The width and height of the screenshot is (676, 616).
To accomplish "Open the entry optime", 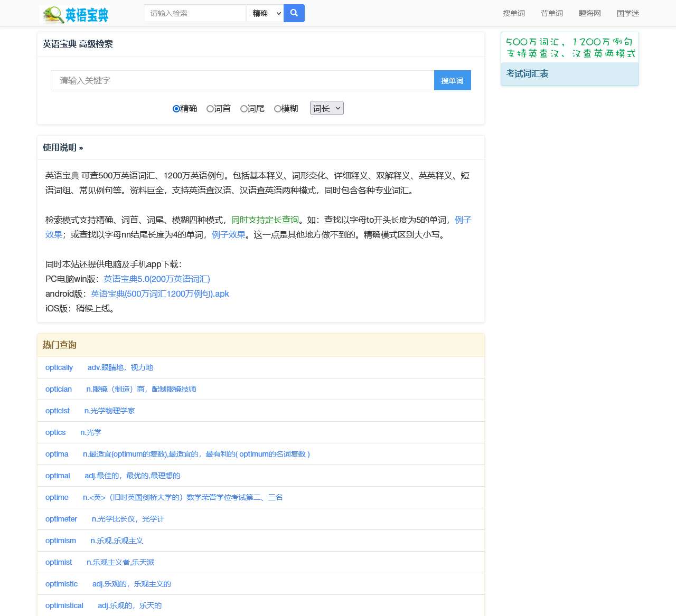I will (57, 497).
